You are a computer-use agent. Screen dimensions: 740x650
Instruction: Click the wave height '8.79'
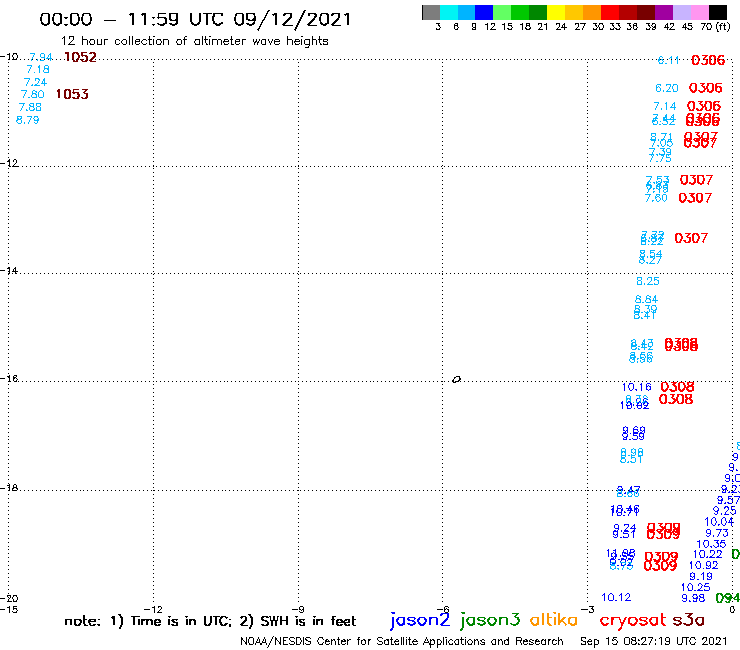[27, 120]
